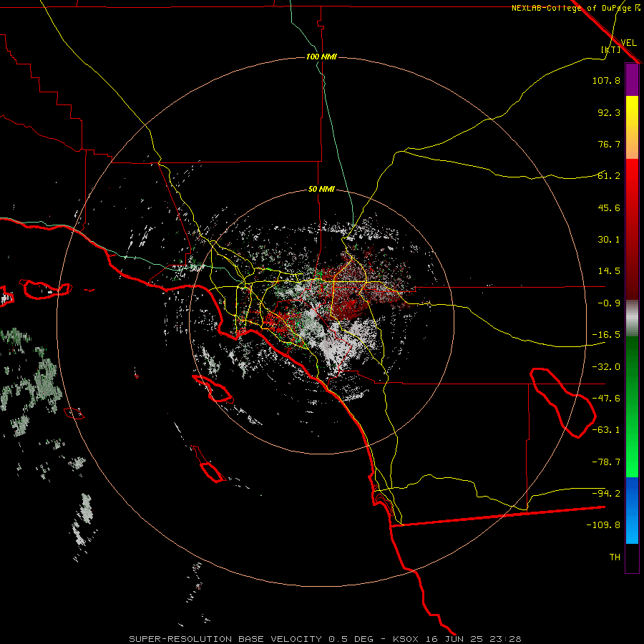Select the -63.1 scale value

(606, 430)
